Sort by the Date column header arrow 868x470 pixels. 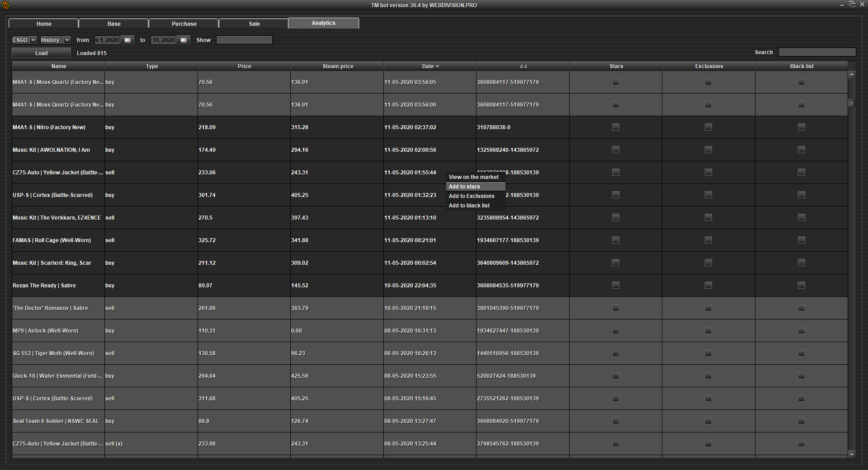pos(437,66)
